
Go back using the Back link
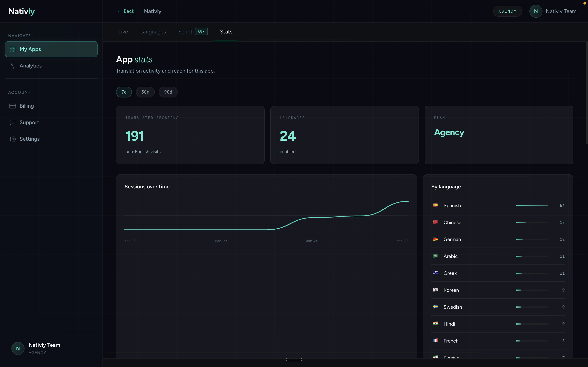tap(126, 11)
